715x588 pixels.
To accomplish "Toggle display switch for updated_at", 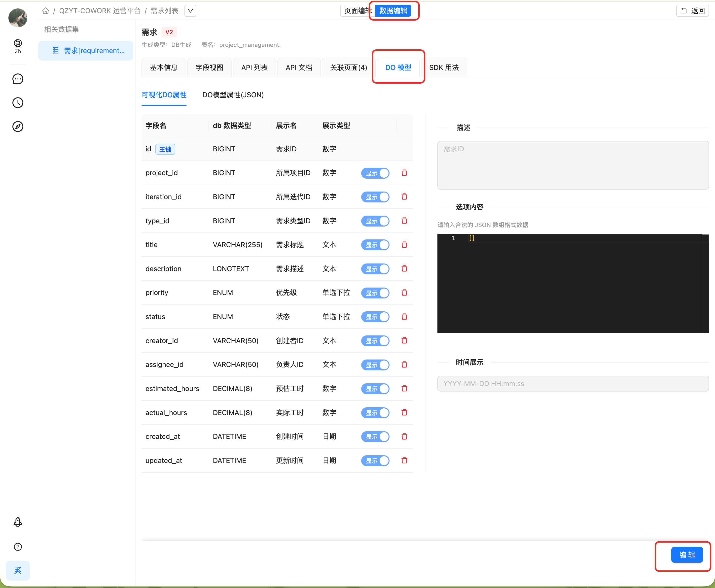I will tap(375, 461).
